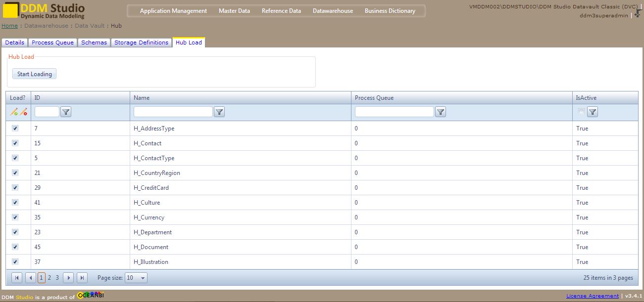This screenshot has height=302, width=644.
Task: Switch to the Process Queue tab
Action: tap(53, 43)
